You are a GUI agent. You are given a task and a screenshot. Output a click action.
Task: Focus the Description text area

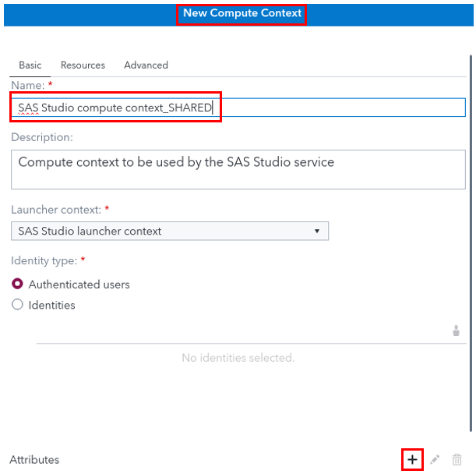click(x=238, y=169)
